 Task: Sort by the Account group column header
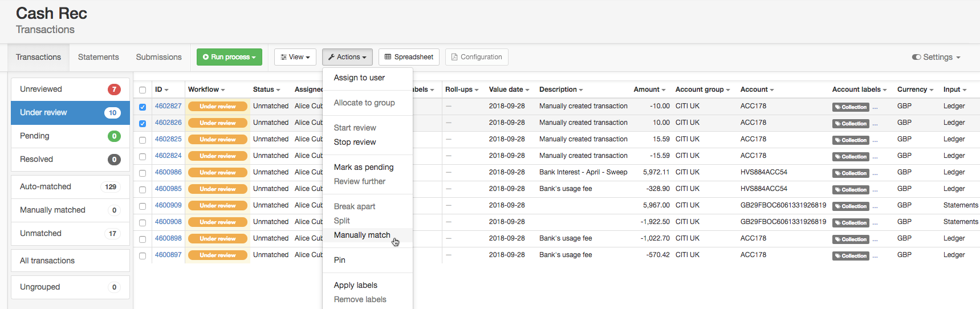tap(702, 90)
